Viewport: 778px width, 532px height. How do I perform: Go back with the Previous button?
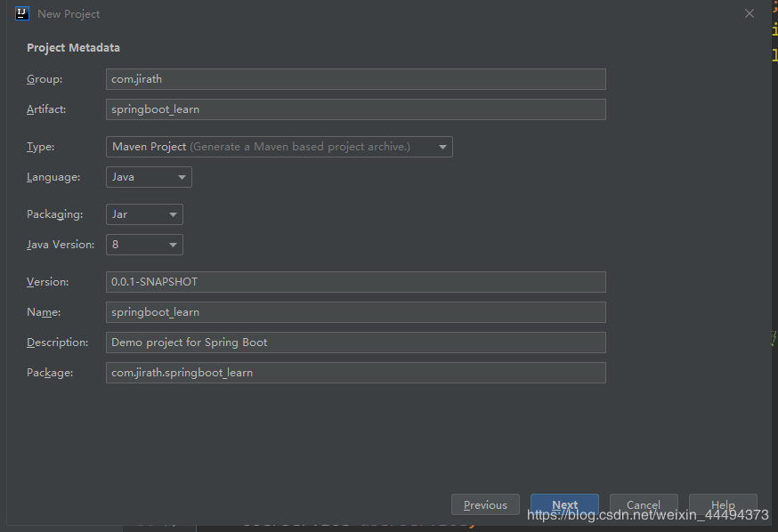(x=485, y=504)
